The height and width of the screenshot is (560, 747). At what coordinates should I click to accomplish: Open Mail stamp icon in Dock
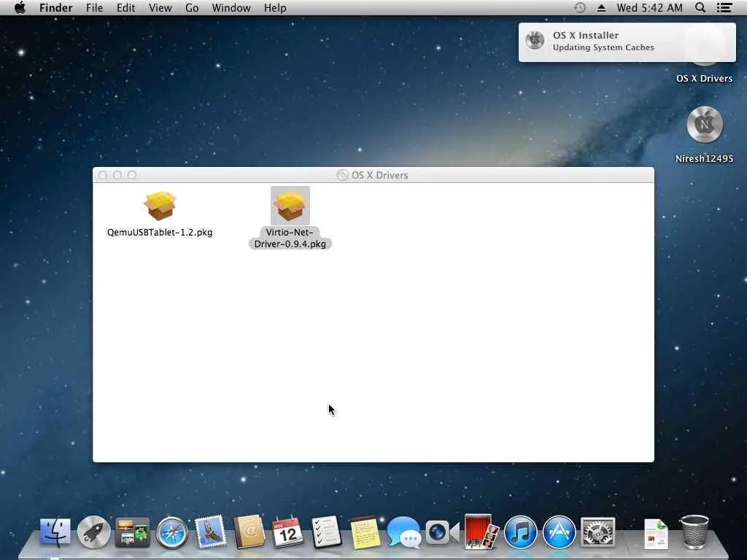[x=211, y=532]
